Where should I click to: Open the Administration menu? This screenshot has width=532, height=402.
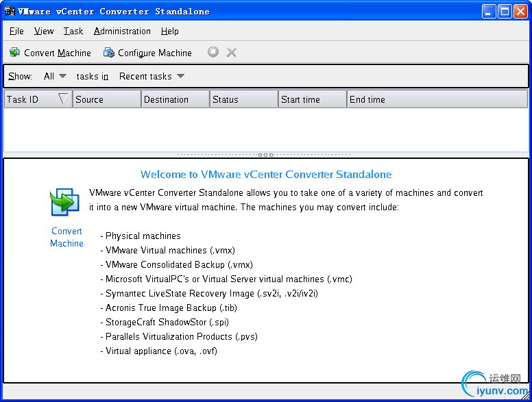(122, 32)
